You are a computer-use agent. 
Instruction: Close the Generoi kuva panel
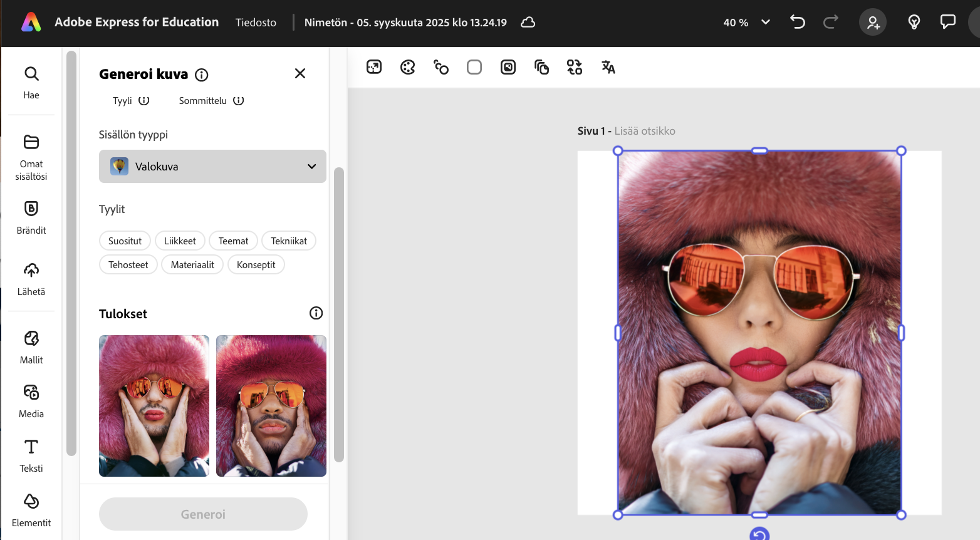pos(300,74)
